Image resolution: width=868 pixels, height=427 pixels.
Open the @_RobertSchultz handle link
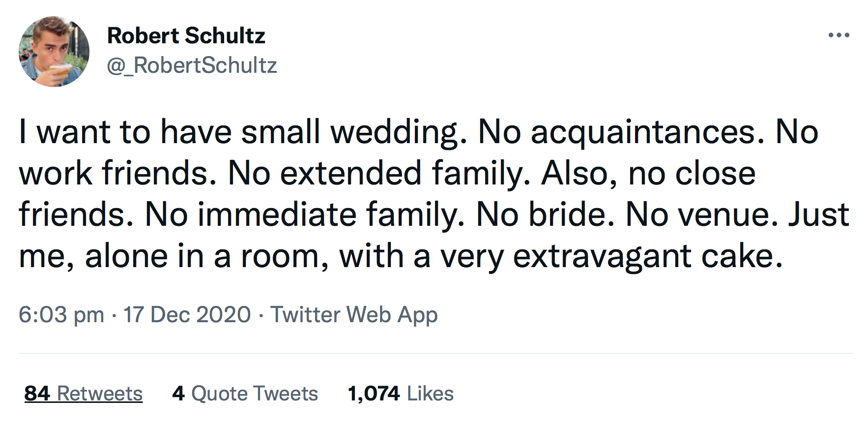(192, 65)
